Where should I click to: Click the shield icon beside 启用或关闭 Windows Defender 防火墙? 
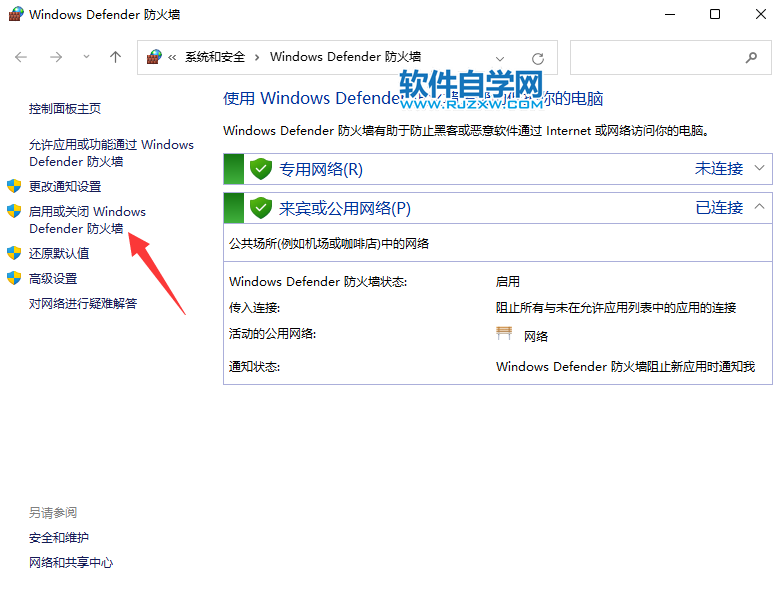(14, 211)
